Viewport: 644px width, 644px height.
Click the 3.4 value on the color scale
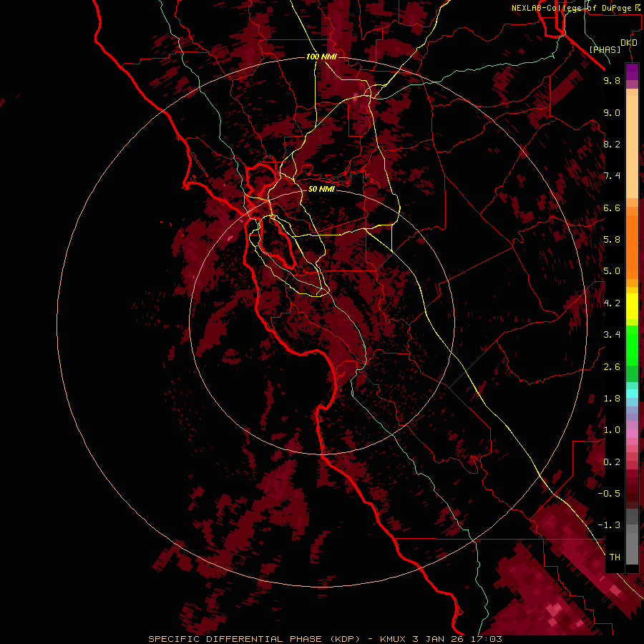point(612,335)
